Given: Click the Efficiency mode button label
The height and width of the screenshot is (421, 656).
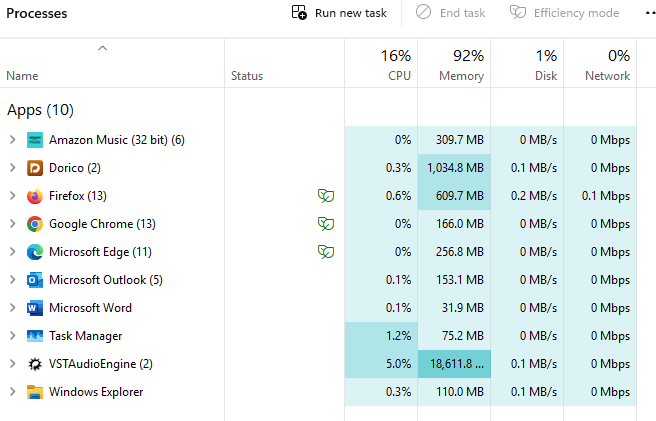Looking at the screenshot, I should point(576,13).
